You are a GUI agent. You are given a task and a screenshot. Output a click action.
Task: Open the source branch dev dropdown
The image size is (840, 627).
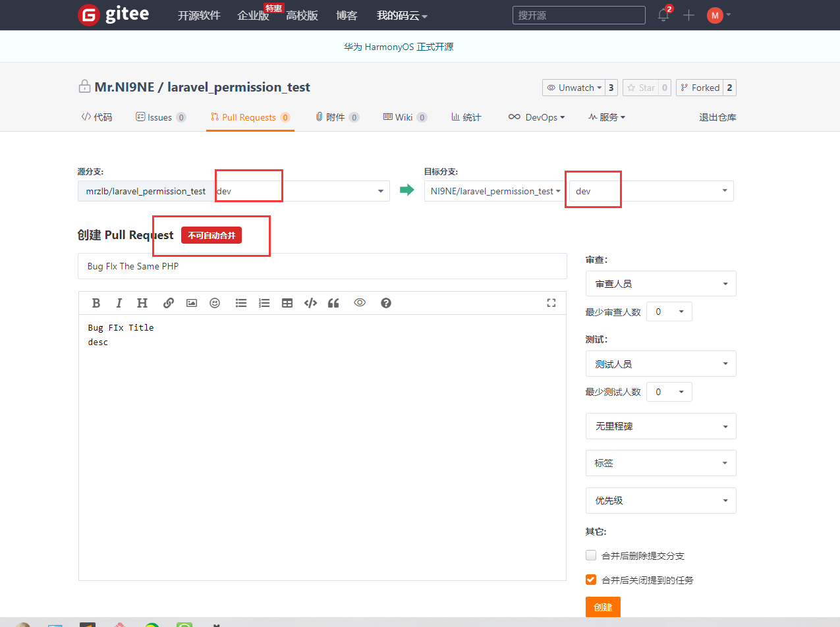(x=300, y=191)
